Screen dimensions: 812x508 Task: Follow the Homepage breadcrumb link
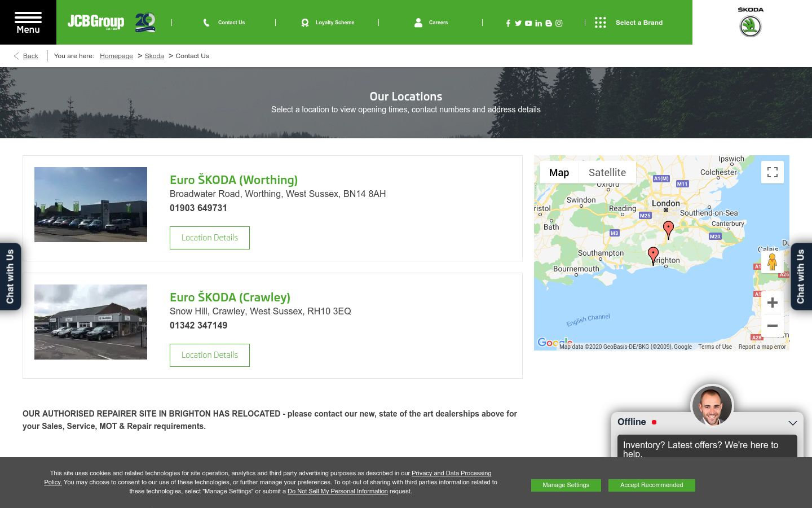click(x=116, y=56)
